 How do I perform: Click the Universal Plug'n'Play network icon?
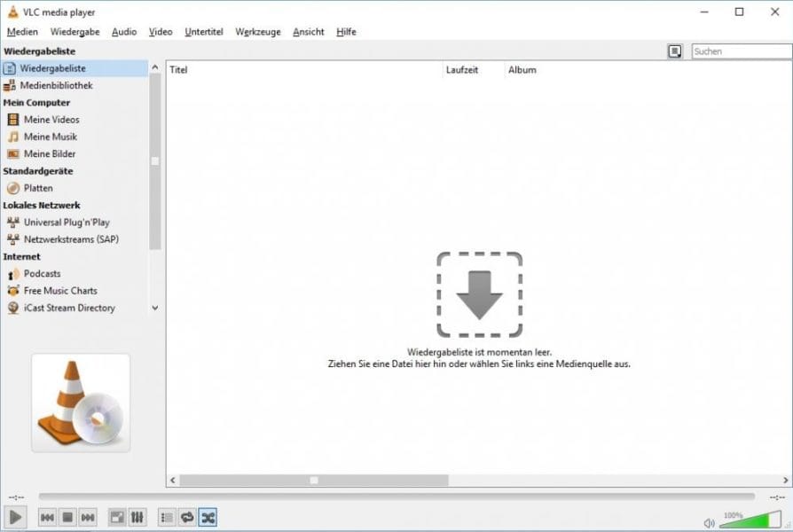13,223
